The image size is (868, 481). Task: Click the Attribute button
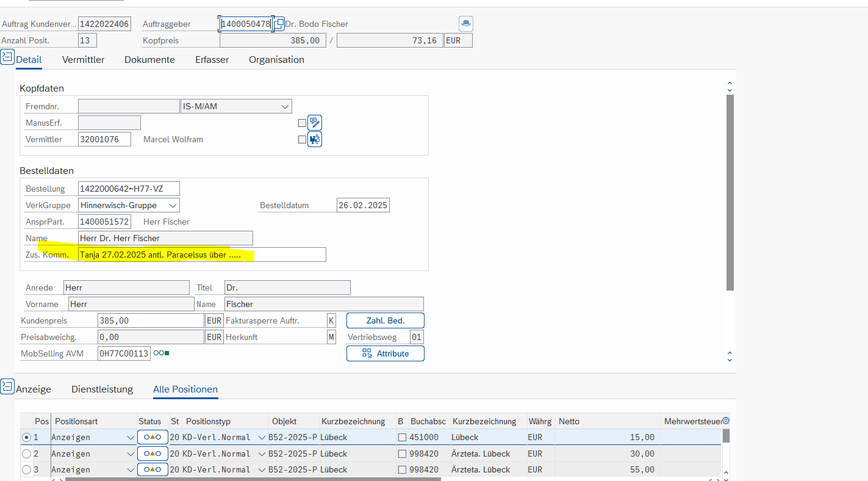386,353
